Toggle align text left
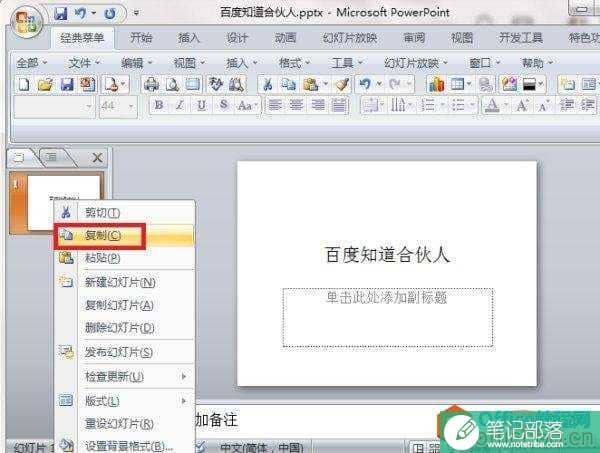Viewport: 600px width, 453px height. point(274,105)
